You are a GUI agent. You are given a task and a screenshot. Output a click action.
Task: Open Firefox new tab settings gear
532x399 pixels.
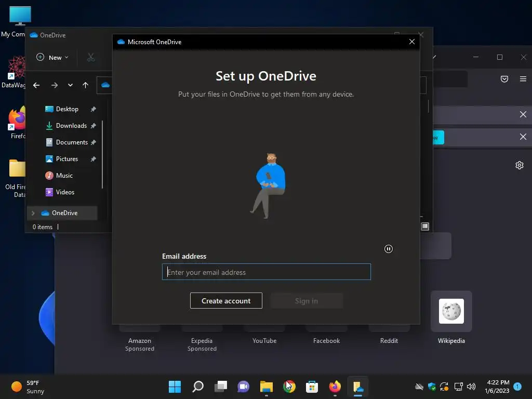click(x=520, y=165)
